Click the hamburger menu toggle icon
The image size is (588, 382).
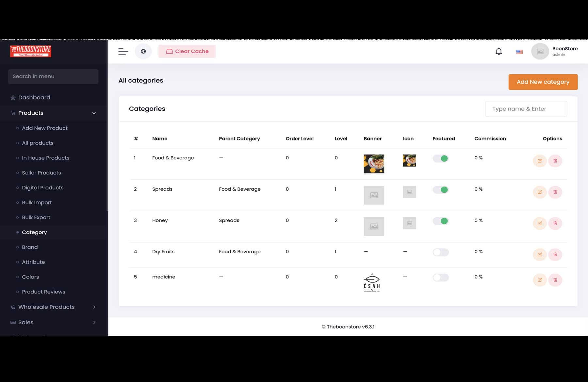click(x=123, y=51)
